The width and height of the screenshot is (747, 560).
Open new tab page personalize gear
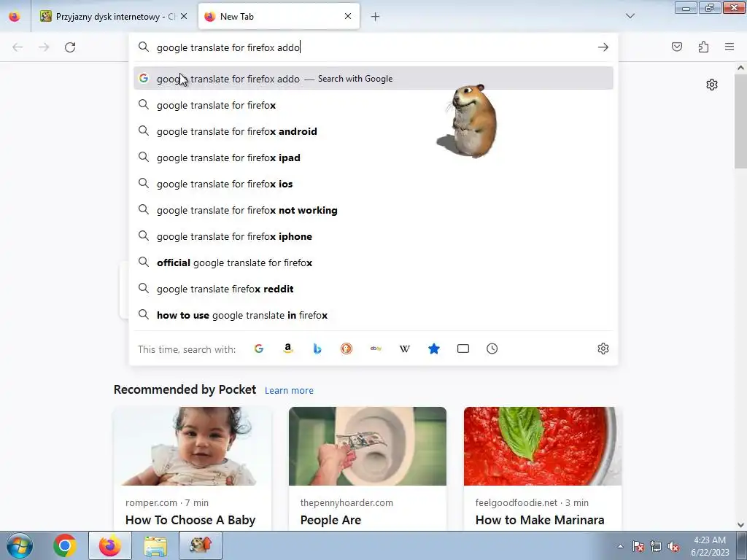712,85
